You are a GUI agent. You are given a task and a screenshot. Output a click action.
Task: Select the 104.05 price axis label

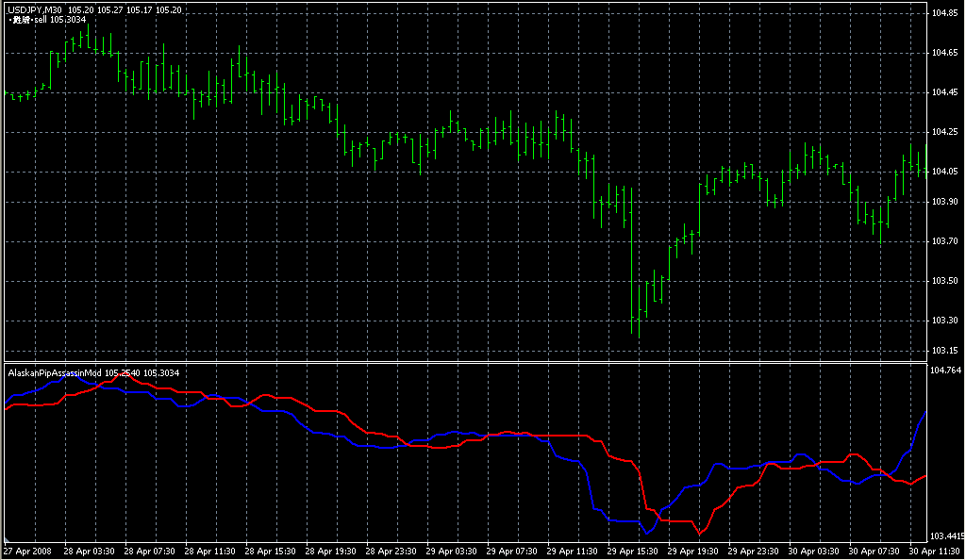pyautogui.click(x=944, y=172)
